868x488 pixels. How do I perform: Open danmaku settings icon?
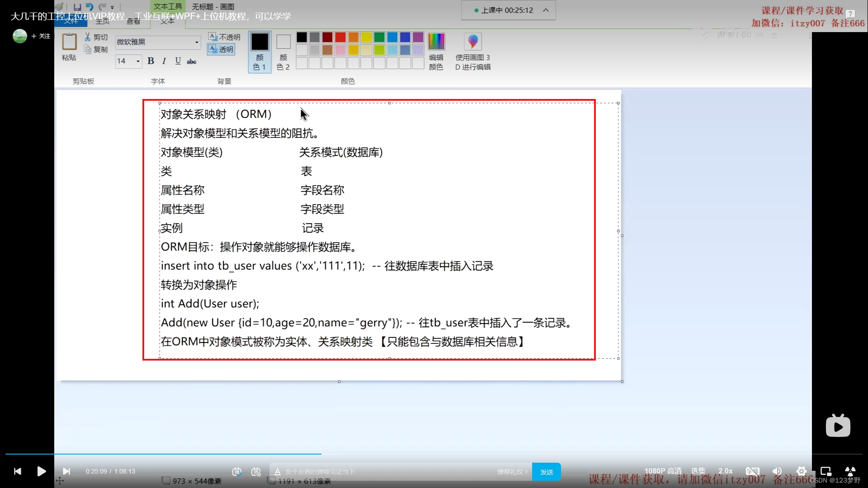pyautogui.click(x=256, y=472)
